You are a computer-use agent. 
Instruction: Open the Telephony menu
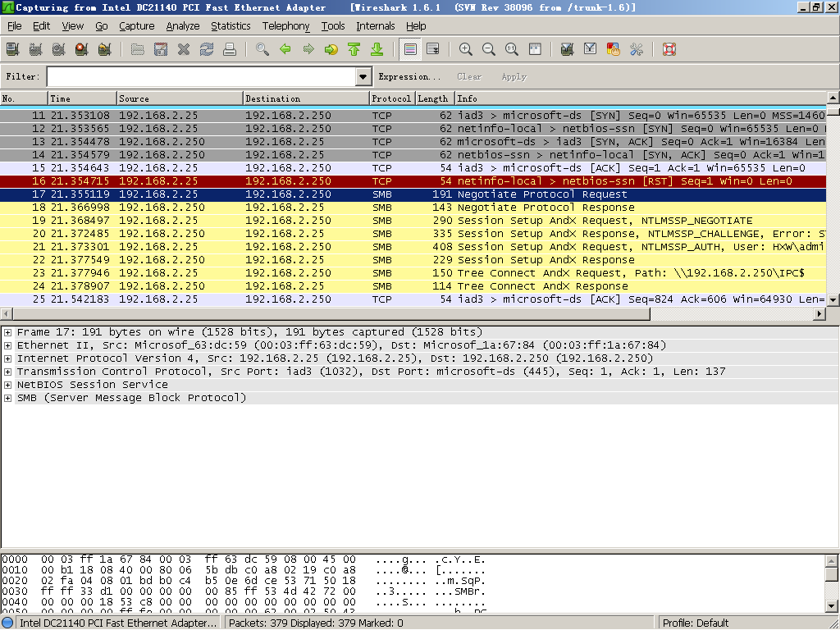(x=285, y=25)
